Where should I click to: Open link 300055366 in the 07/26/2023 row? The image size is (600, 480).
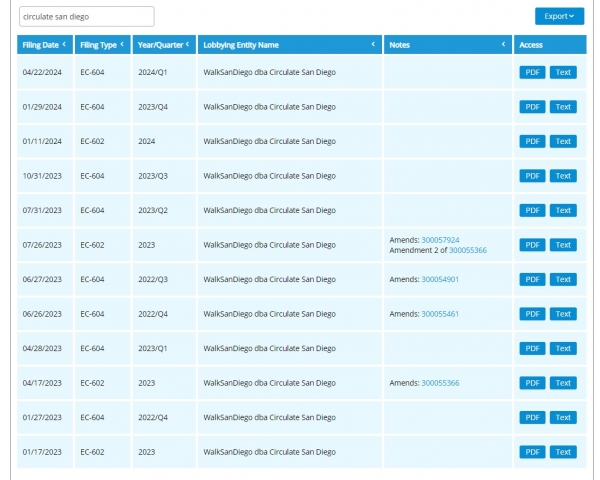(467, 250)
